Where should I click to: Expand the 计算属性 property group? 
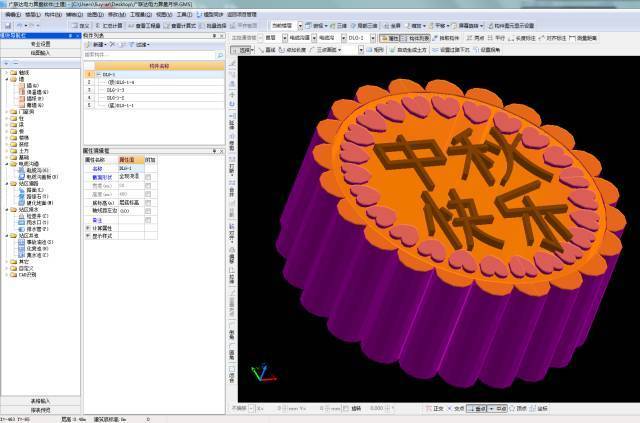88,228
